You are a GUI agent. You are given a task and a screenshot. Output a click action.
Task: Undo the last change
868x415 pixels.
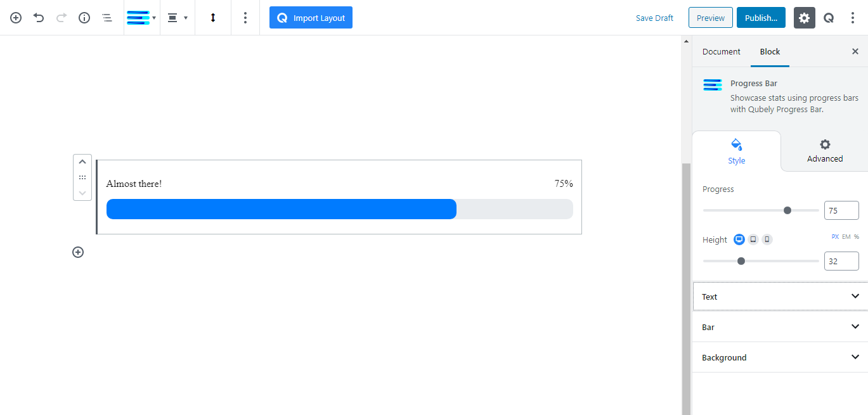coord(38,18)
